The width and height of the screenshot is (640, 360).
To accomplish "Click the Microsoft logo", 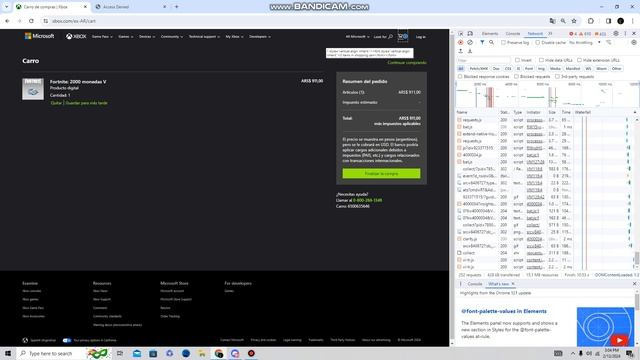I will point(39,36).
